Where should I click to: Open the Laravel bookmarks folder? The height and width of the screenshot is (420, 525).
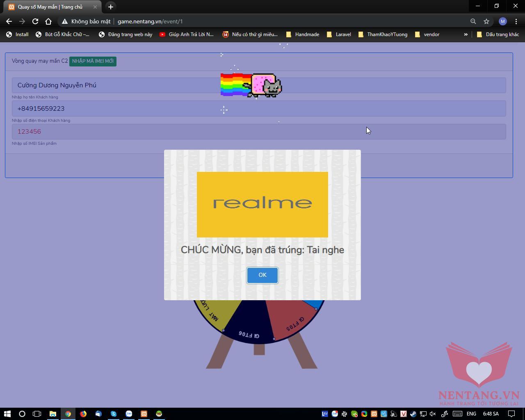point(339,34)
